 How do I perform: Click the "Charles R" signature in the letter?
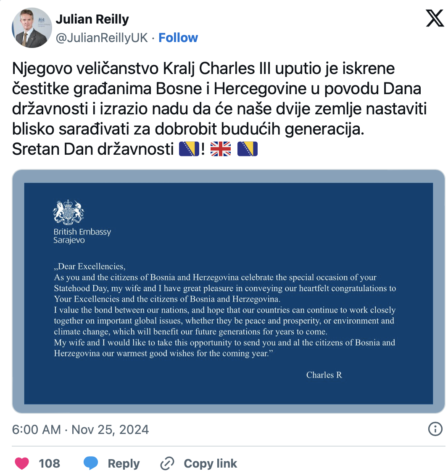click(x=324, y=375)
